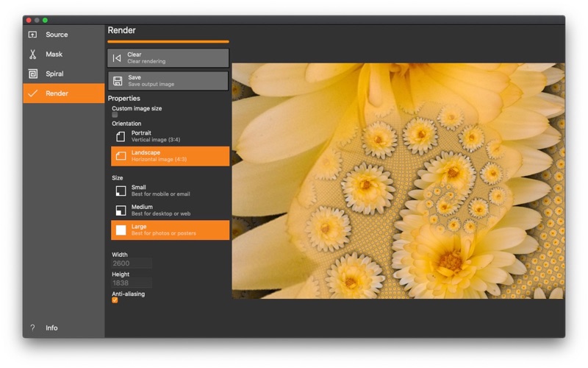Click the red close window button
Screen dimensions: 588x368
click(x=29, y=21)
